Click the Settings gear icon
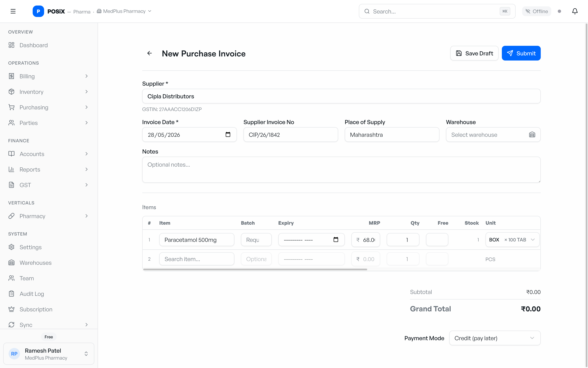 tap(11, 247)
